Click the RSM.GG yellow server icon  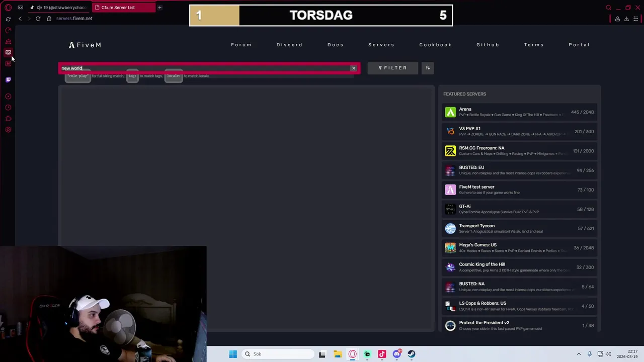point(450,151)
